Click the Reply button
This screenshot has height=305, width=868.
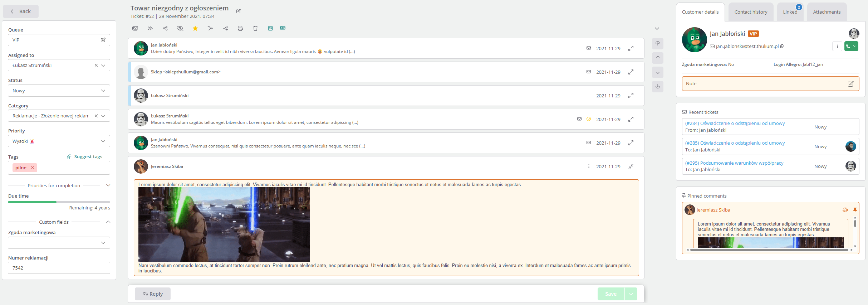click(x=153, y=294)
